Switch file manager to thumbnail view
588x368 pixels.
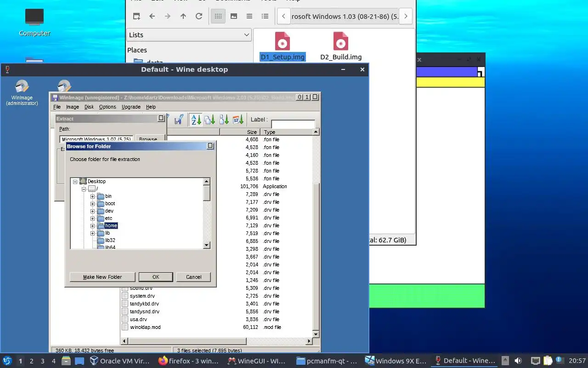tap(234, 16)
